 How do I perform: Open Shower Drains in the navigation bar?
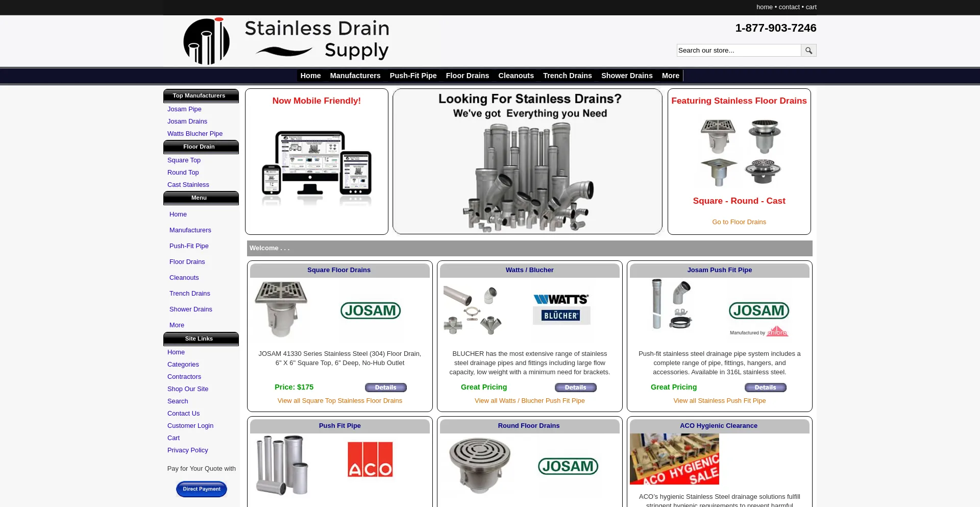point(627,76)
